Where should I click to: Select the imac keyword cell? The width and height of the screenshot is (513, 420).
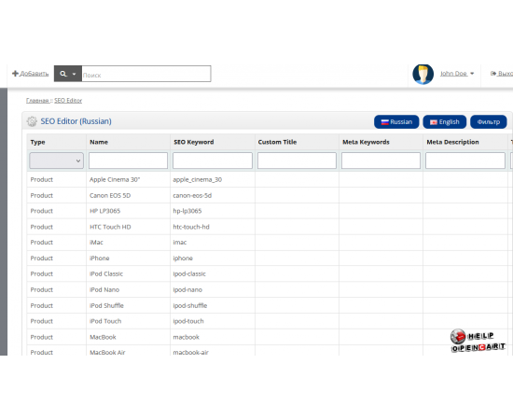tap(213, 243)
